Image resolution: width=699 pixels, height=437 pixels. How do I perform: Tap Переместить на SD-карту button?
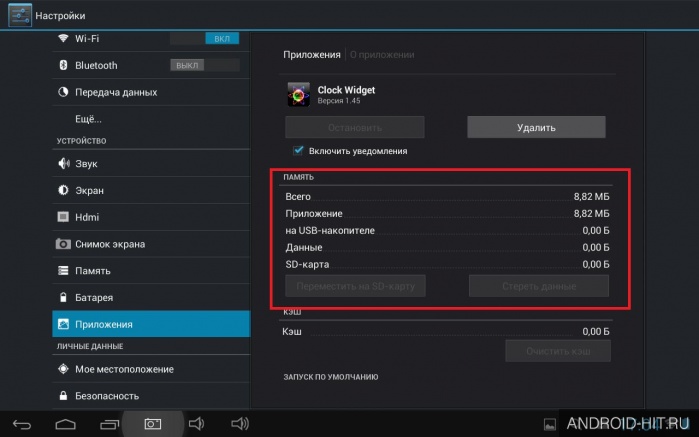coord(355,286)
